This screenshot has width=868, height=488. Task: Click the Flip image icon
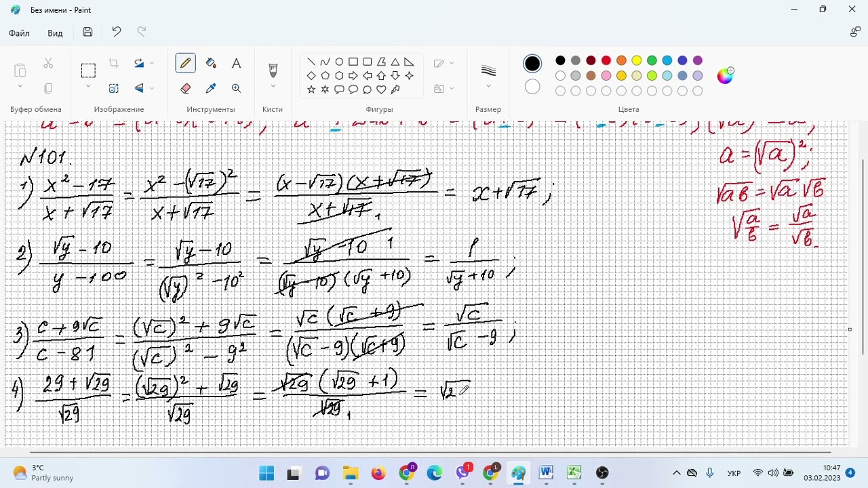139,88
